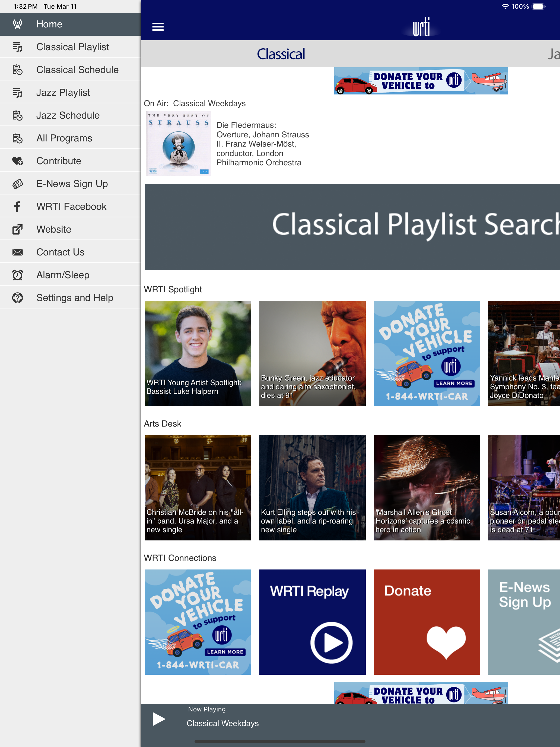
Task: Open Bassist Luke Halpern spotlight card
Action: [x=198, y=354]
